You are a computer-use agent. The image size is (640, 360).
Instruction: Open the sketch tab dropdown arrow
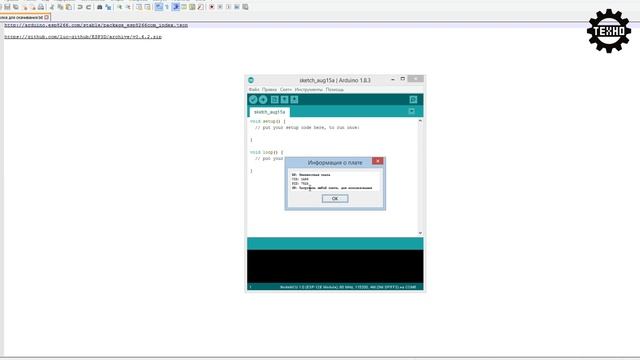click(411, 111)
